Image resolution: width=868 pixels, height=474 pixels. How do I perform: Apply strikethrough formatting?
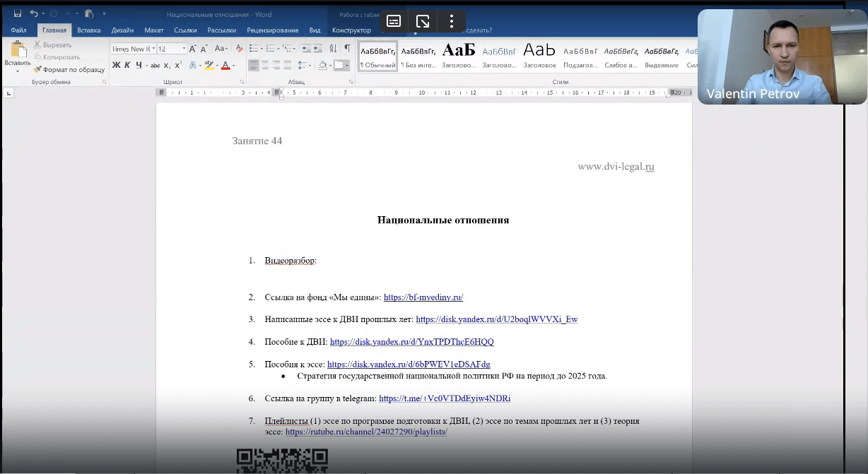click(x=155, y=66)
